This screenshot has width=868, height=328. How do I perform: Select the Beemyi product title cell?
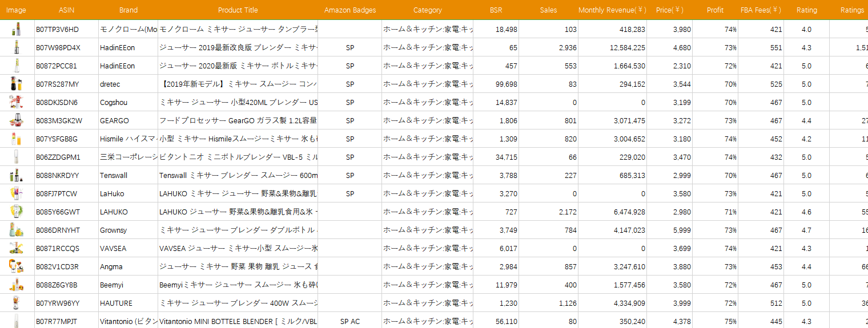(x=238, y=285)
